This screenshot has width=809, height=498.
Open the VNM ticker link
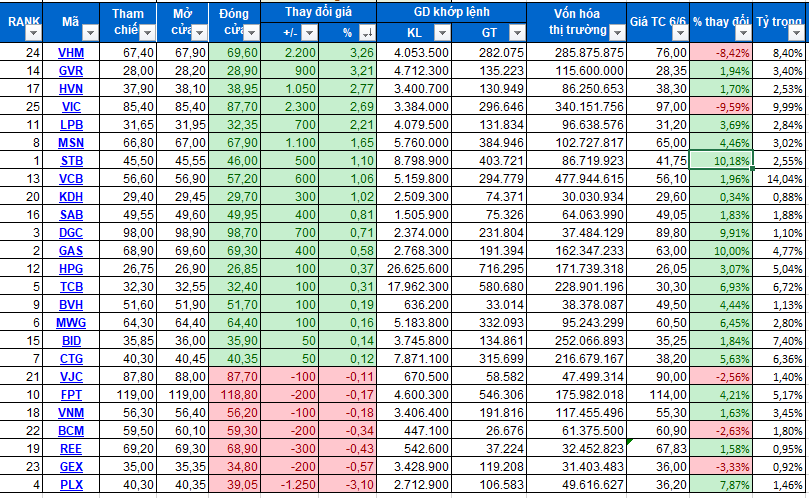(71, 413)
